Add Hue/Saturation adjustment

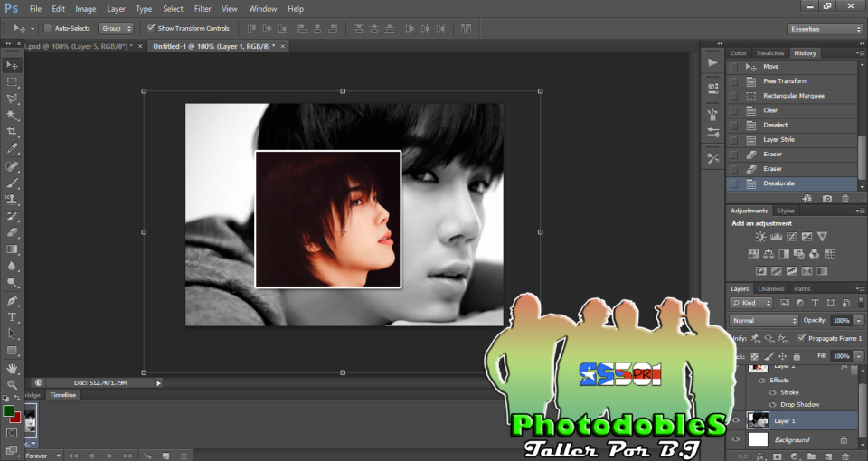tap(753, 254)
